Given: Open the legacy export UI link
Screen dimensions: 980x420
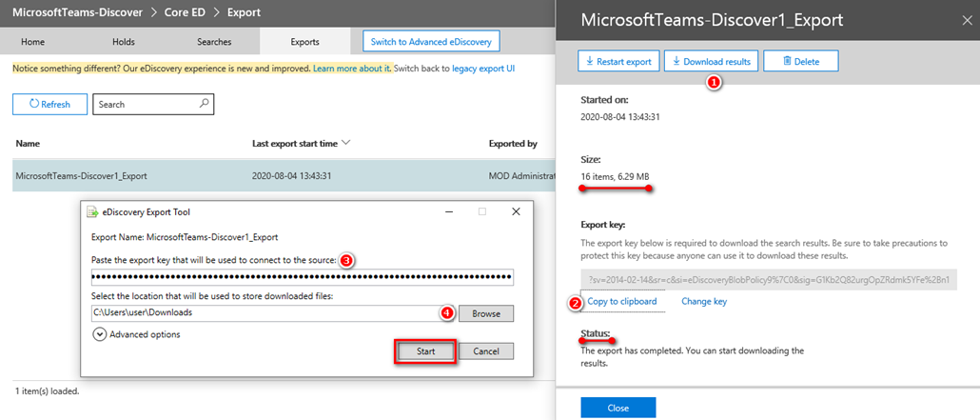Looking at the screenshot, I should [483, 69].
